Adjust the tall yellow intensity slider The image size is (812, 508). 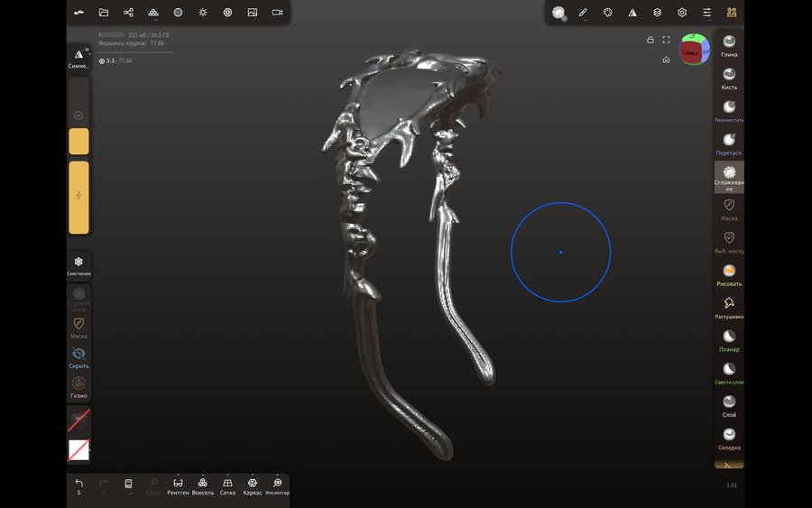[x=78, y=198]
